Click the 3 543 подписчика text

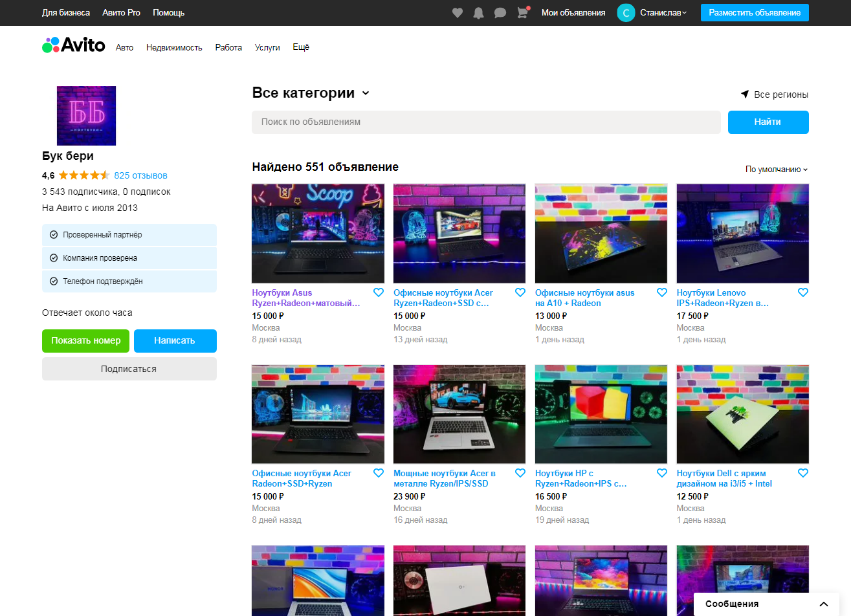[80, 192]
